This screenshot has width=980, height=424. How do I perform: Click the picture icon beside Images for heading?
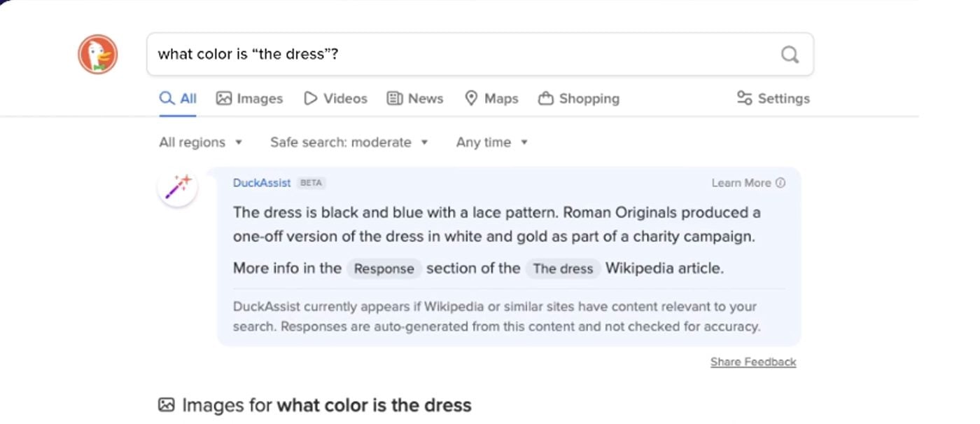[x=166, y=405]
